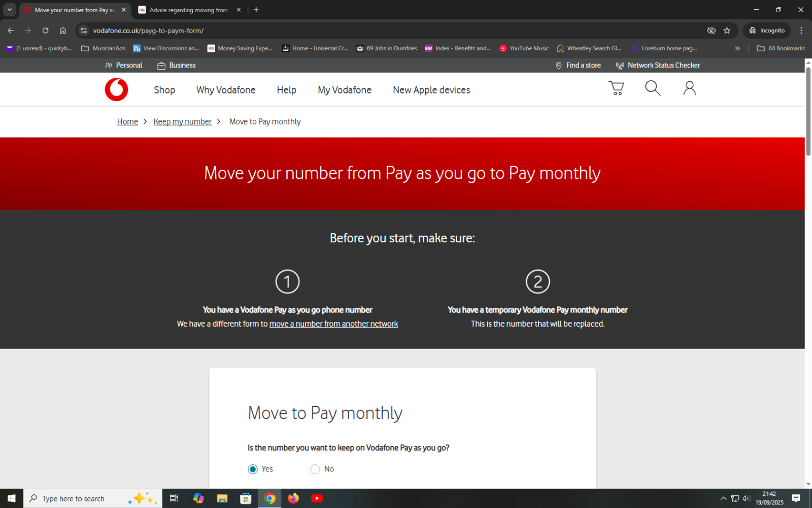
Task: Switch to Personal section
Action: click(123, 66)
